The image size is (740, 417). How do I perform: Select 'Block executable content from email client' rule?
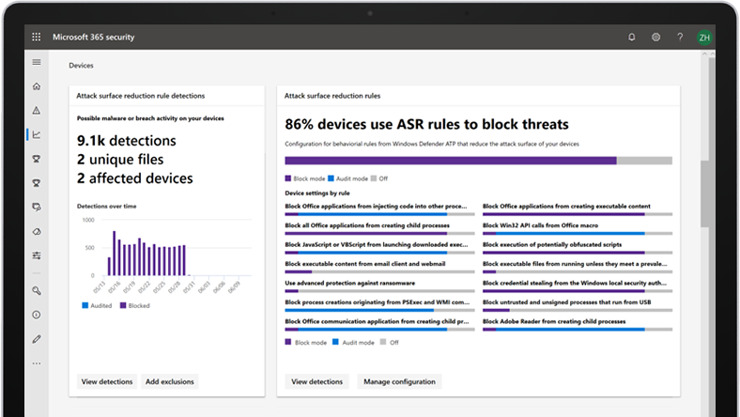coord(365,264)
